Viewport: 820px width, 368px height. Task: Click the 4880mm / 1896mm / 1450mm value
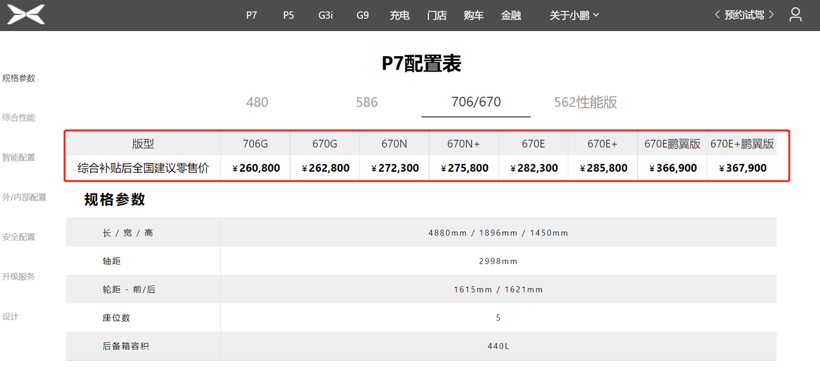tap(498, 233)
